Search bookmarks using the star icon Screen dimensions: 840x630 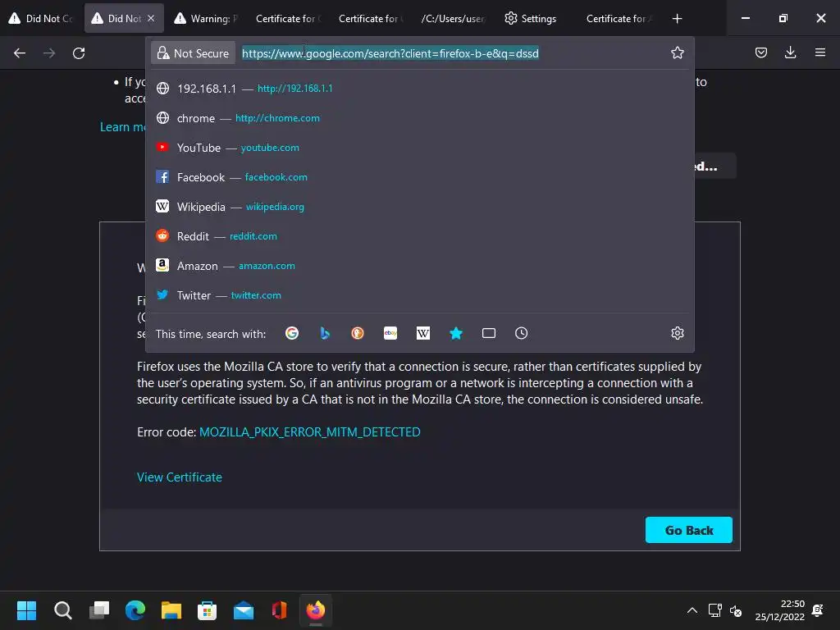(x=456, y=333)
